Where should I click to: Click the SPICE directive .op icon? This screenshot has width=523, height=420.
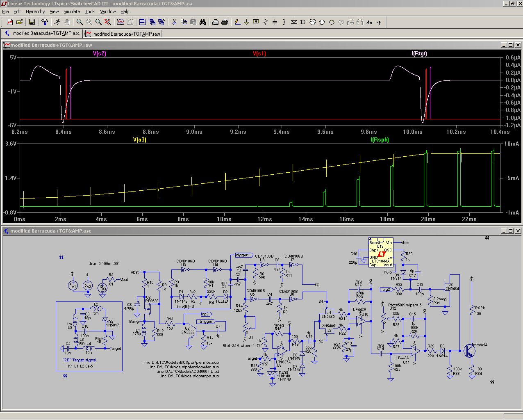(379, 22)
